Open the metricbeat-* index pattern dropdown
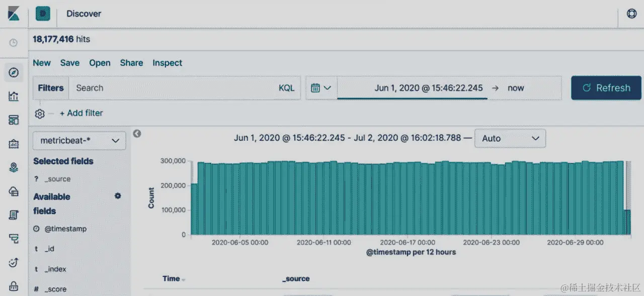The height and width of the screenshot is (296, 644). click(79, 140)
